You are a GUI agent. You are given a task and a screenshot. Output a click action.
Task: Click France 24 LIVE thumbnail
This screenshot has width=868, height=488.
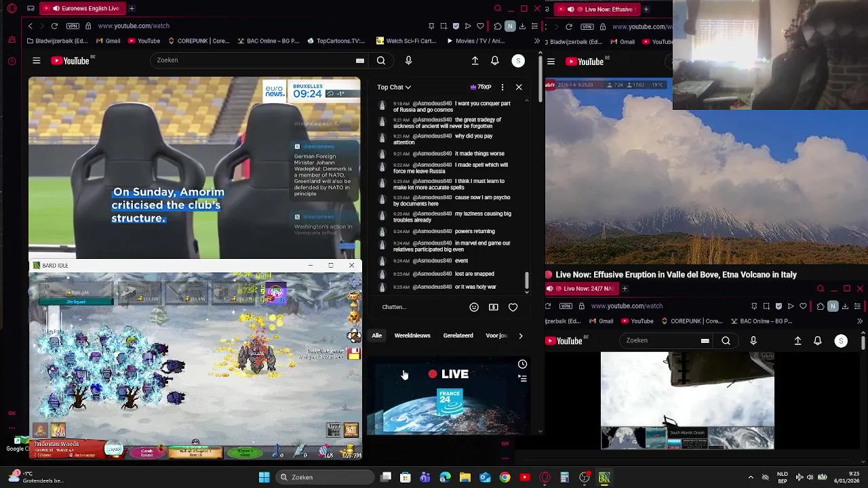[448, 396]
